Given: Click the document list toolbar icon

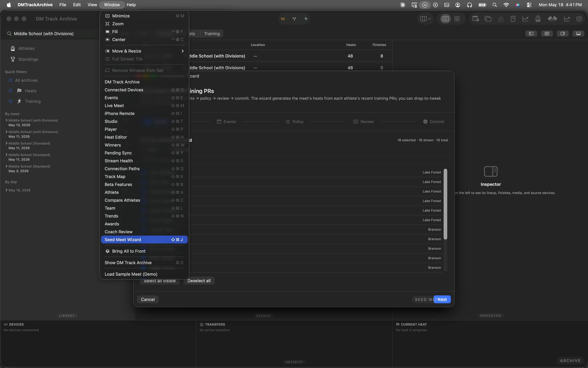Looking at the screenshot, I should pos(513,19).
